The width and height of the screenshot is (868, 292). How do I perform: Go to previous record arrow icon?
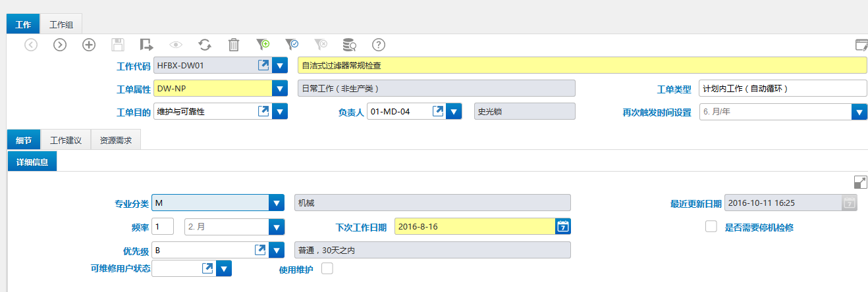point(31,45)
